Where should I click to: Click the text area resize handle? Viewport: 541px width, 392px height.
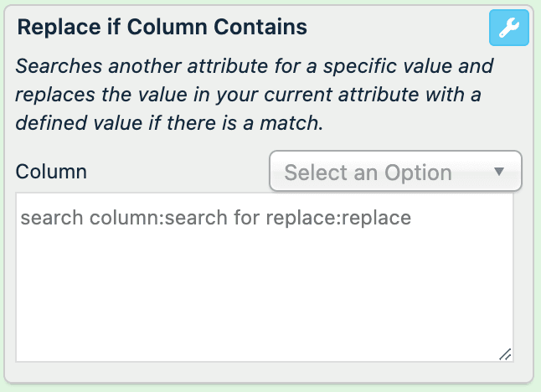[505, 354]
